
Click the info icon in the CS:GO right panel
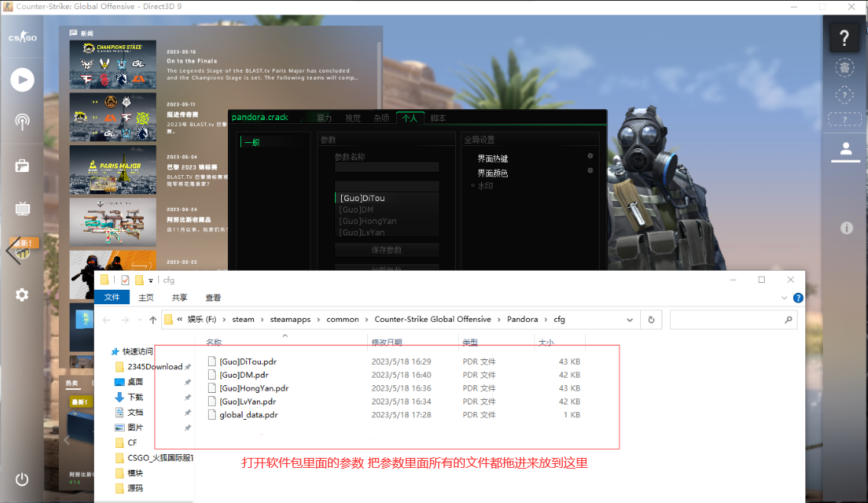tap(847, 228)
